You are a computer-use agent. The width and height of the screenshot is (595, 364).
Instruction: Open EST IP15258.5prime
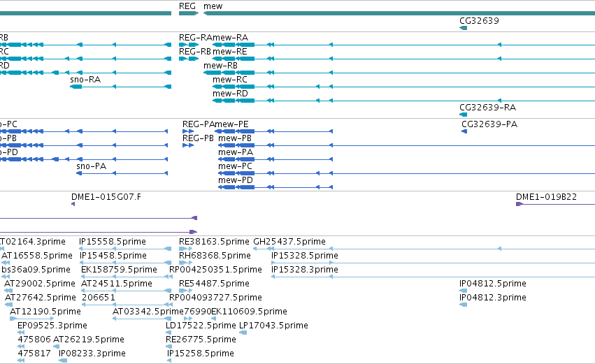[201, 354]
